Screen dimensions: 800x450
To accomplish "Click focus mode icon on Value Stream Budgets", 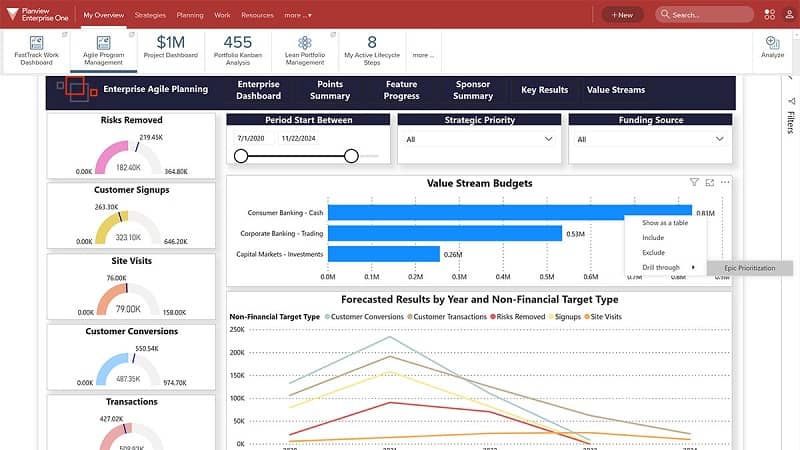I will point(710,182).
